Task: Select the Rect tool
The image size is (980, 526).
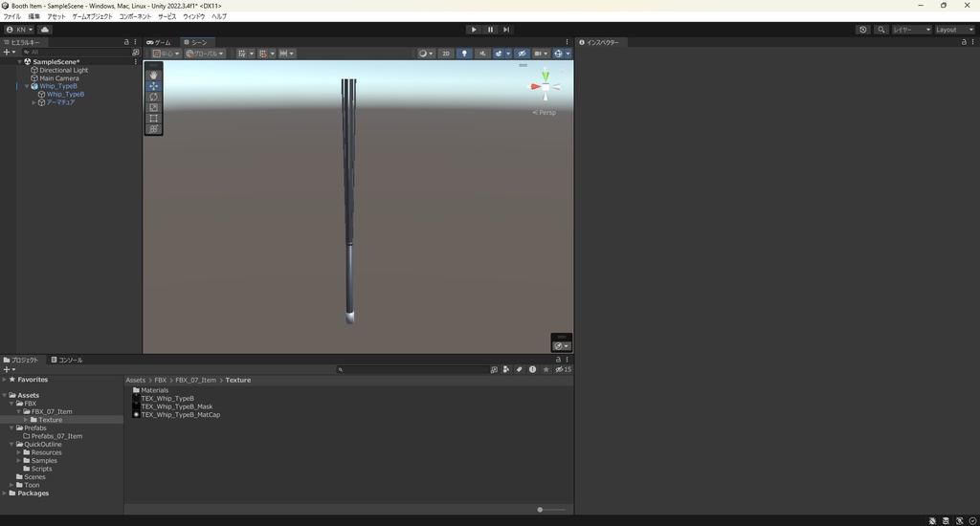Action: click(x=153, y=118)
